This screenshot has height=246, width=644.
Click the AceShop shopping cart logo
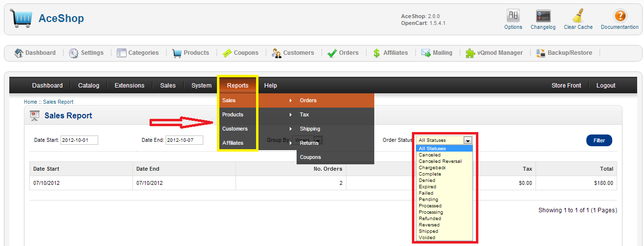(21, 19)
